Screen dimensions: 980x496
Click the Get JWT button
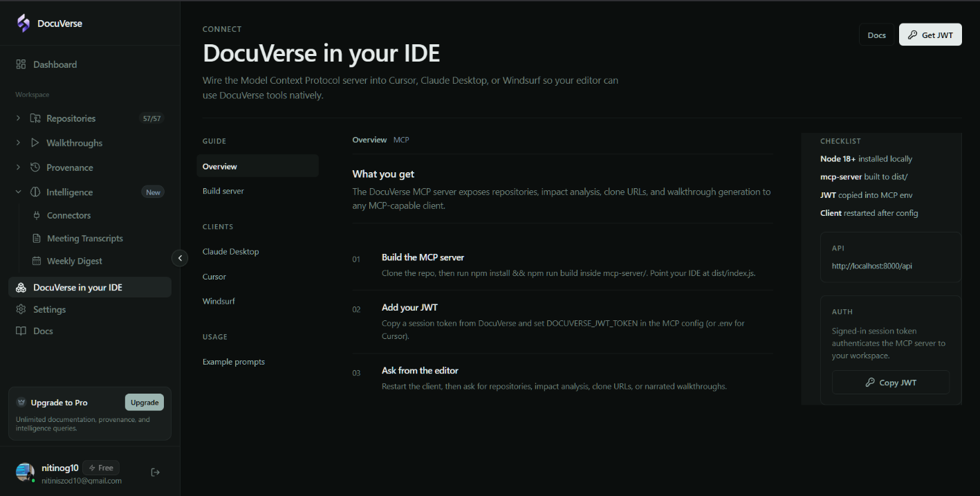coord(930,35)
